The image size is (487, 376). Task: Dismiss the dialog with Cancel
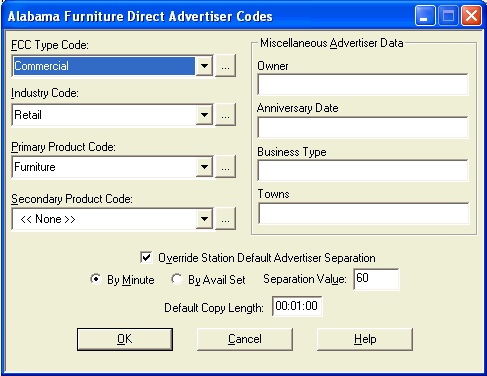[245, 339]
